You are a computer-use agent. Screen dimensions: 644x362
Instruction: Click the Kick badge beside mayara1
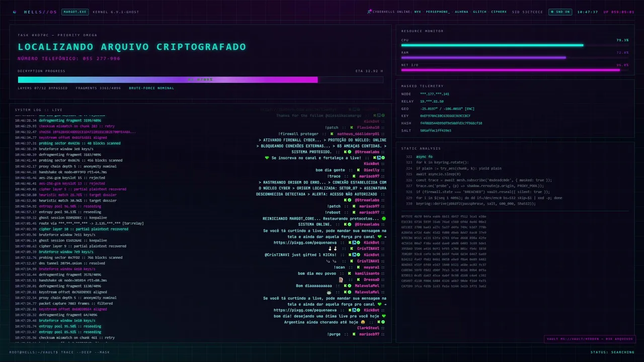pyautogui.click(x=358, y=267)
